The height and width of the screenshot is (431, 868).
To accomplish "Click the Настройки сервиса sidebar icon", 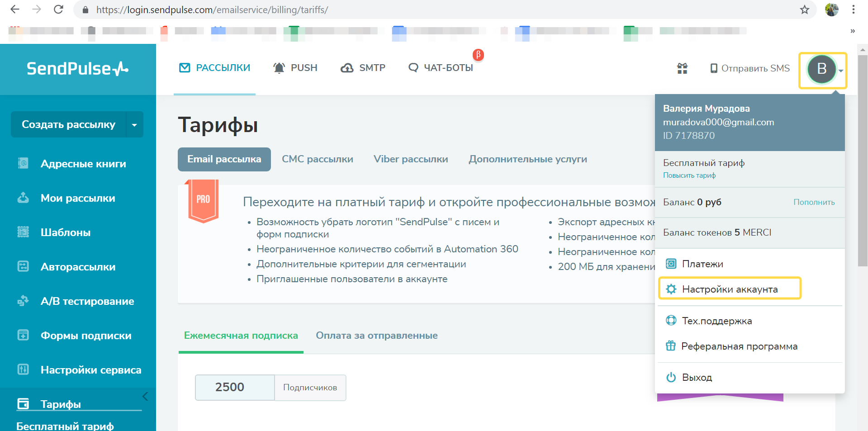I will click(x=23, y=369).
